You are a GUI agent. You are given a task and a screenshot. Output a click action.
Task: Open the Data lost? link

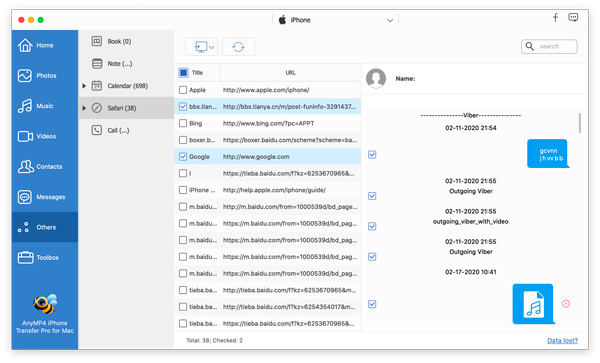click(x=562, y=340)
